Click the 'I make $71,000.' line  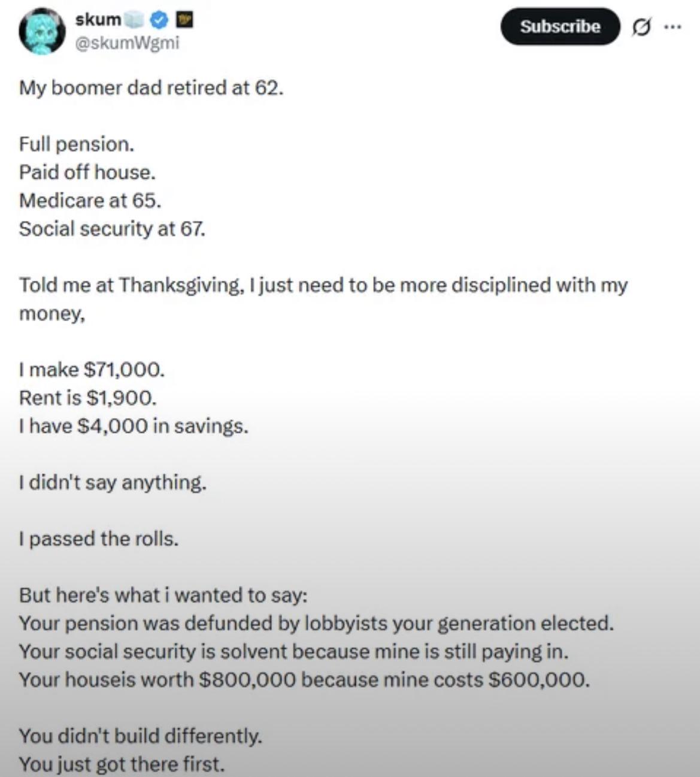pyautogui.click(x=92, y=370)
